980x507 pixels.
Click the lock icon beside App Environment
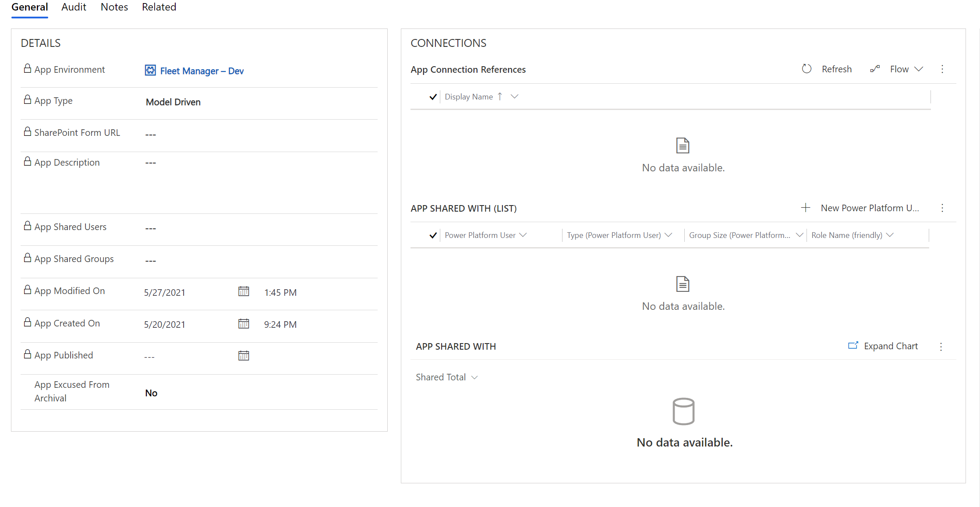28,68
